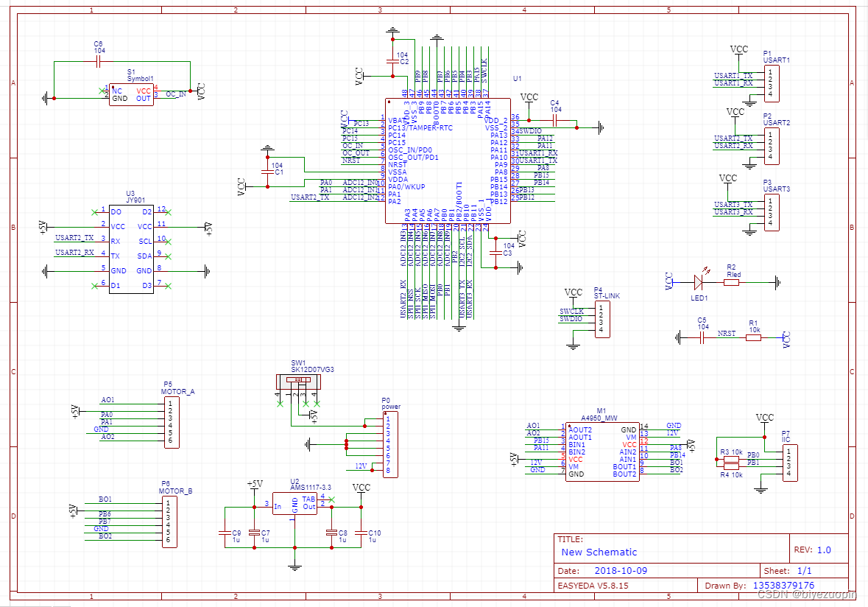
Task: Click the PA0/WKUP pin name
Action: [406, 186]
